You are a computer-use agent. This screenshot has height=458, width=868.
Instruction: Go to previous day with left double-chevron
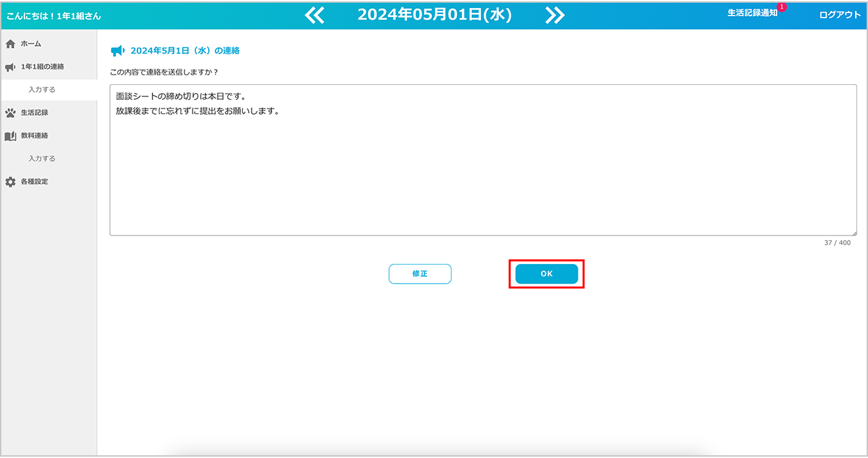pos(315,15)
